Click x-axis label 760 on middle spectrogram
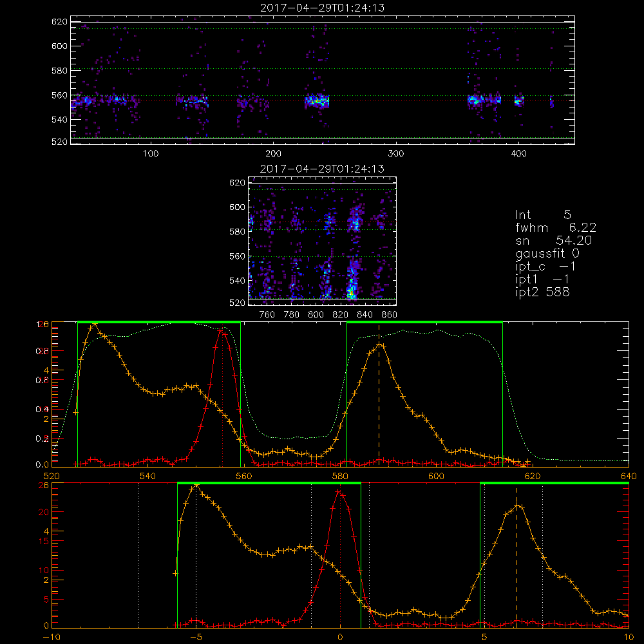 click(267, 315)
